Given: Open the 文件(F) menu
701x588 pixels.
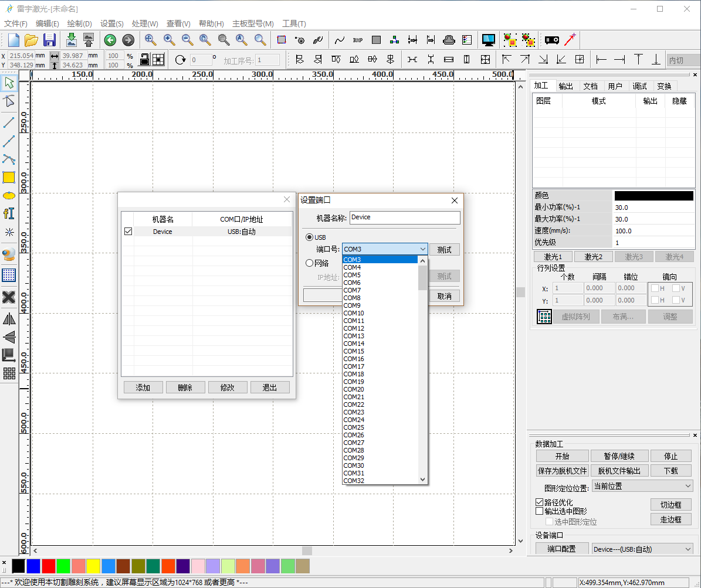Looking at the screenshot, I should [x=16, y=23].
